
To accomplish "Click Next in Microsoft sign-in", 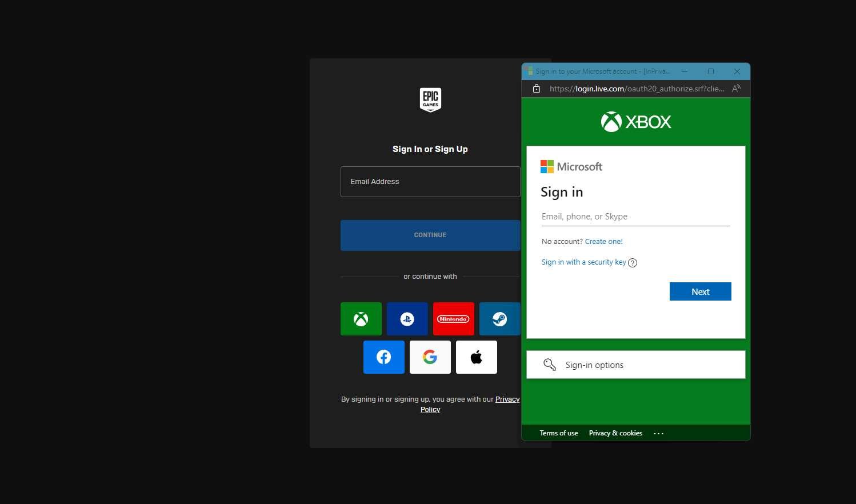I will click(701, 291).
